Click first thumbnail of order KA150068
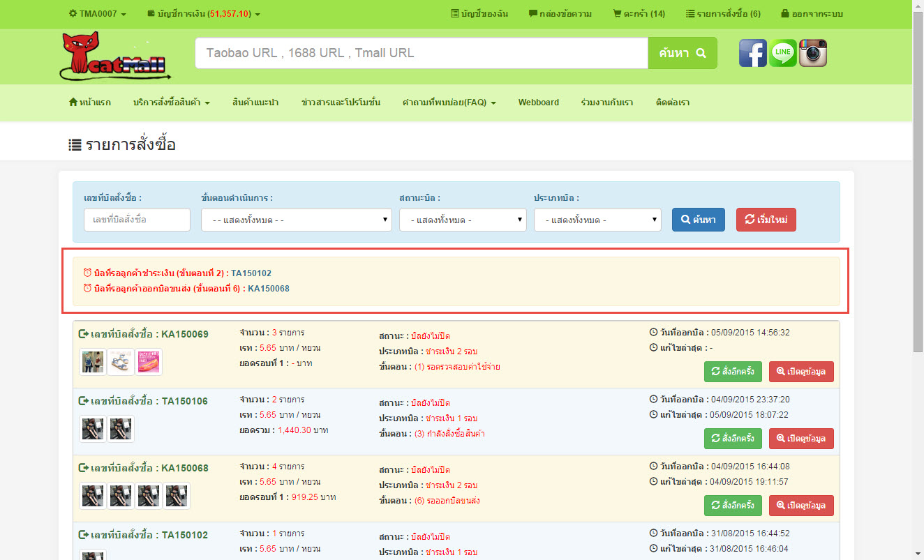Image resolution: width=924 pixels, height=560 pixels. point(93,496)
